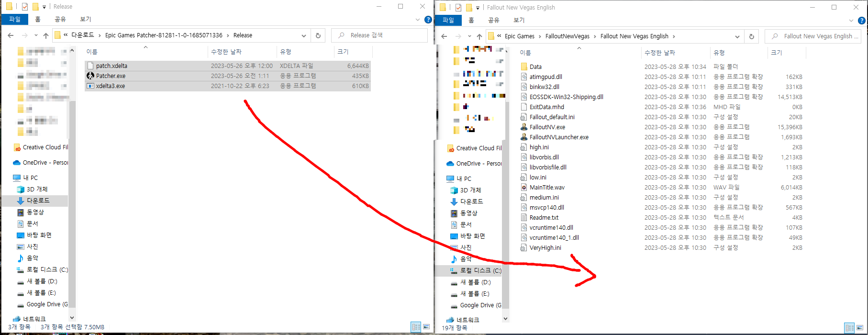Click Fallout New Vegas English search field
Screen dimensions: 868x335
coord(813,36)
